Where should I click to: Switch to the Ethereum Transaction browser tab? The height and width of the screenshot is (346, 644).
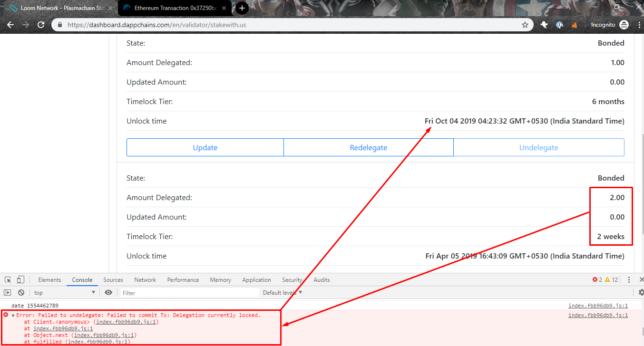click(x=171, y=8)
